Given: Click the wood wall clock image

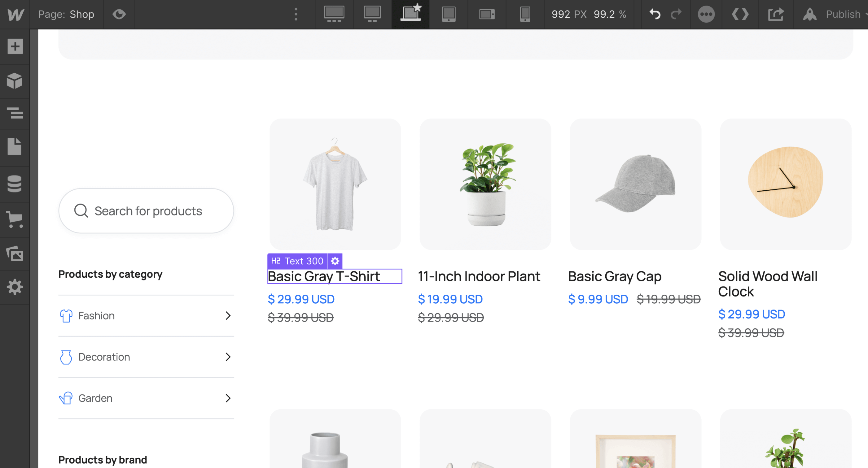Looking at the screenshot, I should [x=786, y=184].
